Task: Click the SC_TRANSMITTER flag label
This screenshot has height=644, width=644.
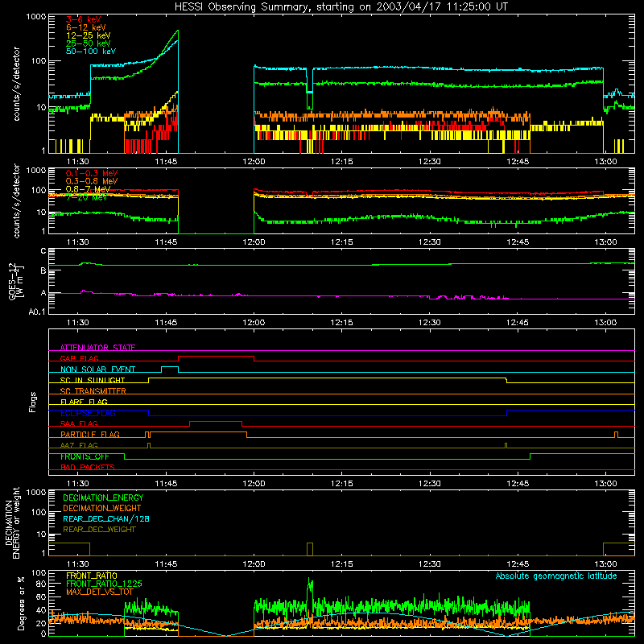Action: click(93, 391)
